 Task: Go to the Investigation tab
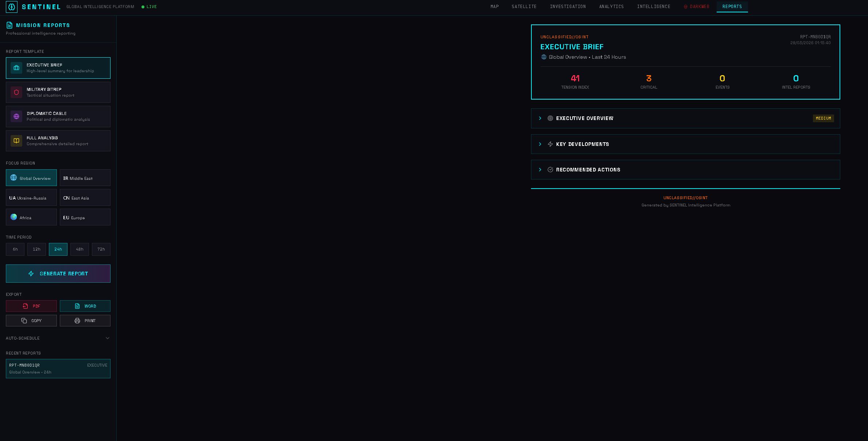pos(568,7)
